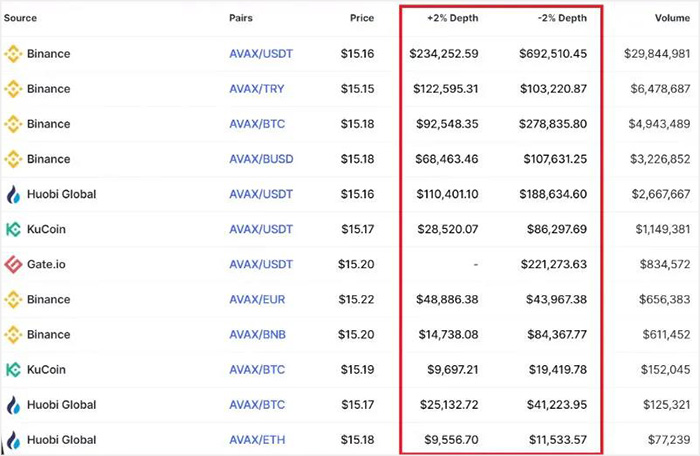Open the AVAX/ETH pair link
Image resolution: width=700 pixels, height=456 pixels.
pyautogui.click(x=257, y=440)
